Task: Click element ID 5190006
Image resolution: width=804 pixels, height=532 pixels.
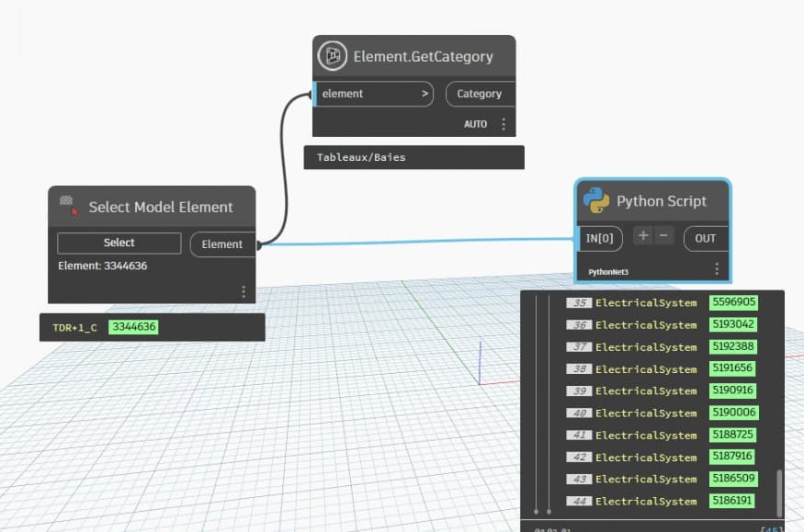Action: pos(734,413)
